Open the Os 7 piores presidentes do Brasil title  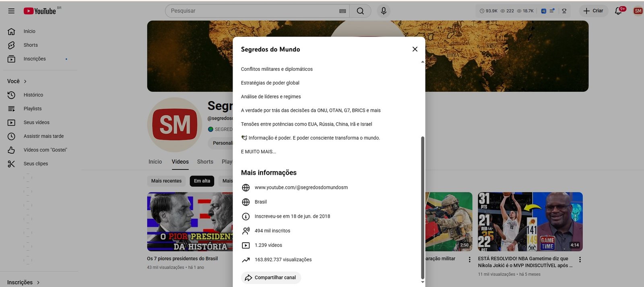pos(182,259)
